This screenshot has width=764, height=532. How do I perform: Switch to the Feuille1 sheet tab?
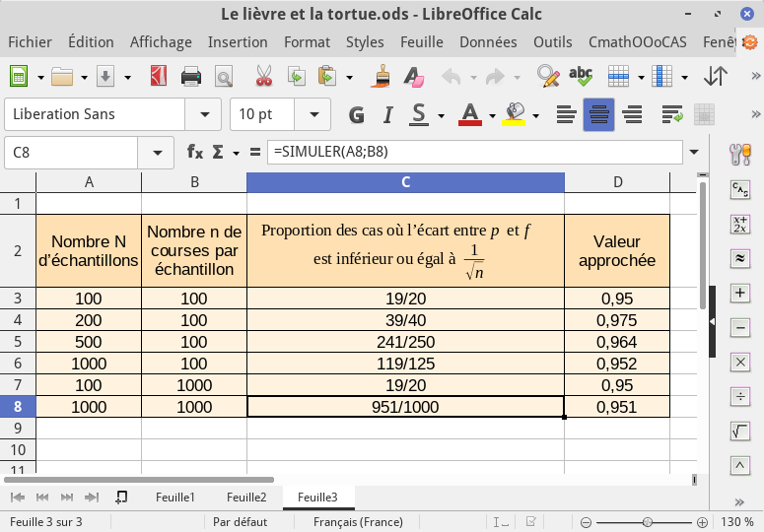(175, 498)
